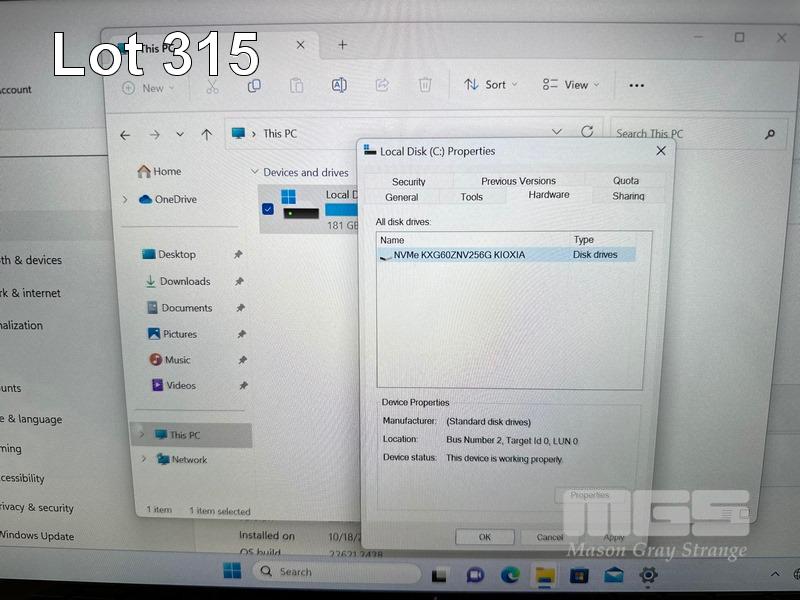Open the Sort dropdown menu
800x600 pixels.
490,86
